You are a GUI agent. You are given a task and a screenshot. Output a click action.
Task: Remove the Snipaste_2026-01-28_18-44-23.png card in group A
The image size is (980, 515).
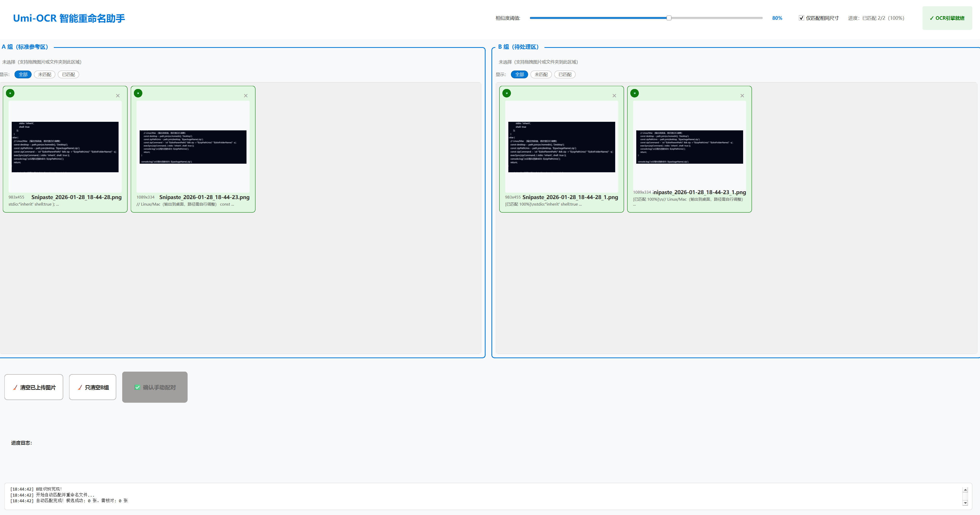click(x=246, y=96)
